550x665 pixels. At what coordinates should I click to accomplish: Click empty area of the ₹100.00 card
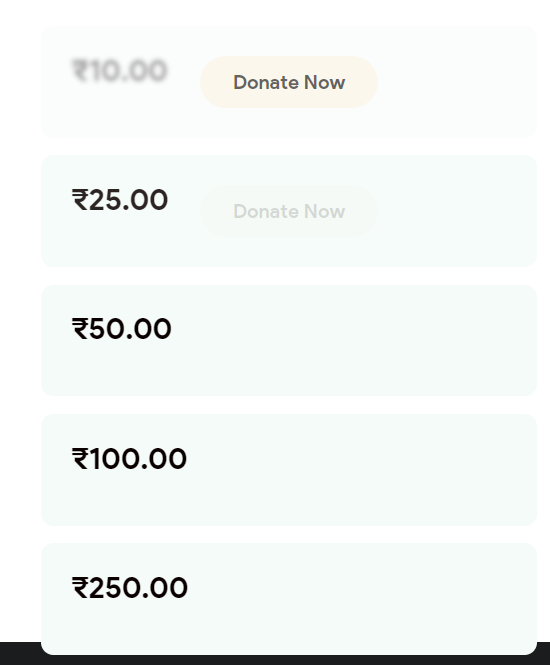click(x=352, y=469)
